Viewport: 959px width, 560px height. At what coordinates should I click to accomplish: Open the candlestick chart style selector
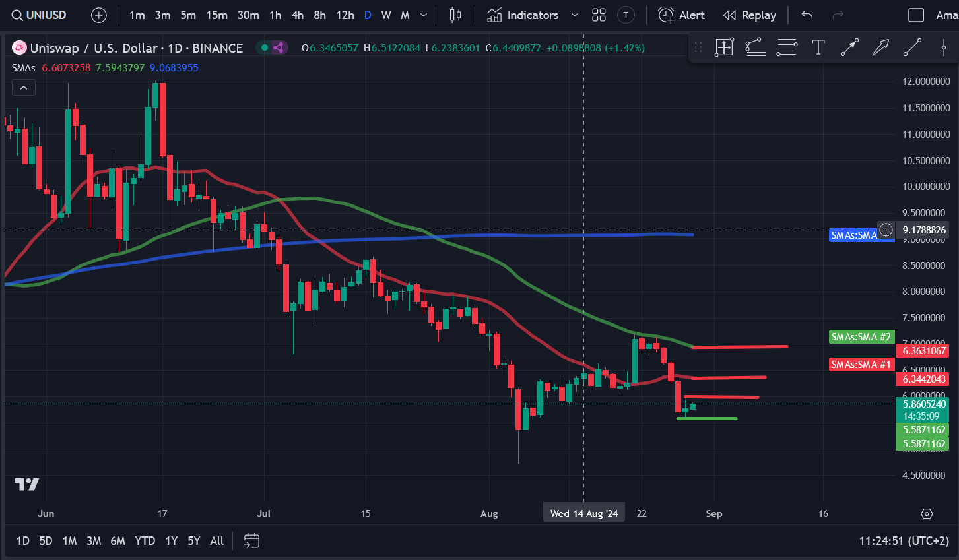pos(455,15)
